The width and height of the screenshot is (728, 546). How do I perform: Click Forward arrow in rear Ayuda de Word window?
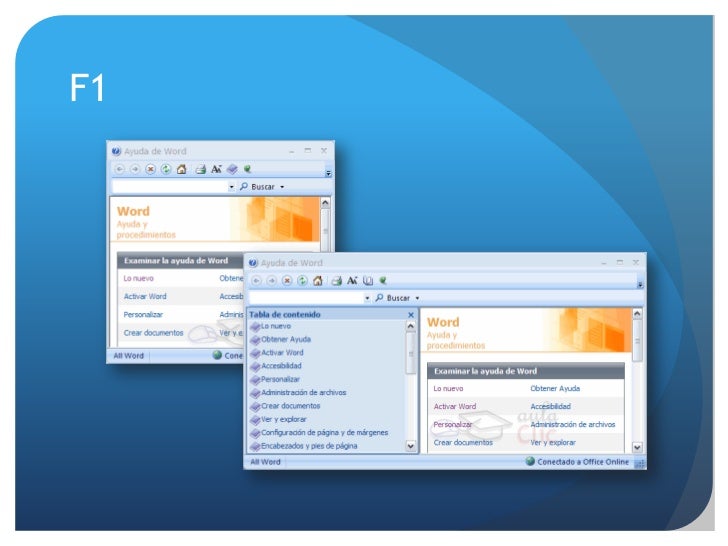pyautogui.click(x=135, y=169)
